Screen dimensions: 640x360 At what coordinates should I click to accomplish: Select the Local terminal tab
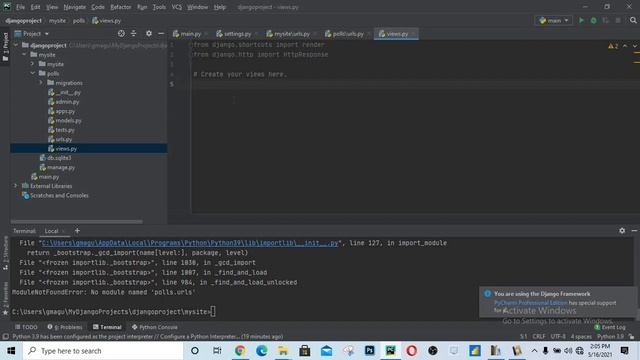(x=51, y=231)
